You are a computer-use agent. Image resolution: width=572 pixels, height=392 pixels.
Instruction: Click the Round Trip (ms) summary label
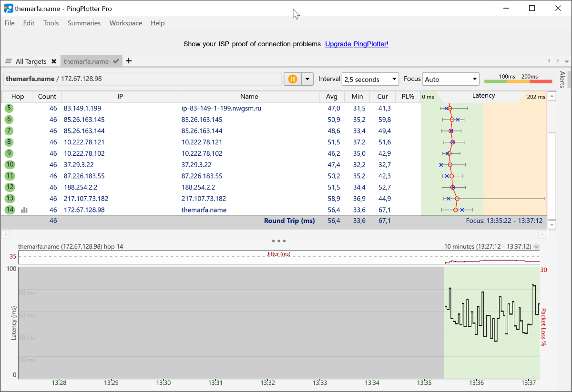289,221
